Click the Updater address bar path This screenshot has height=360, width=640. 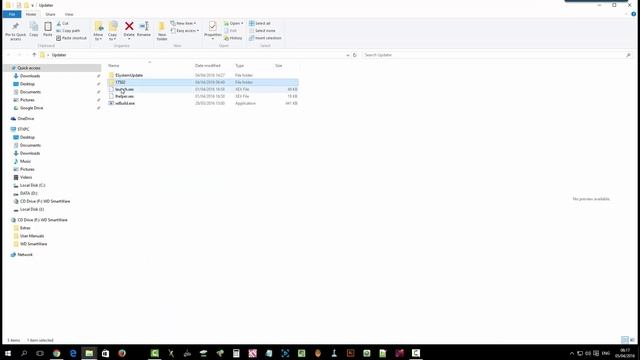pyautogui.click(x=59, y=55)
